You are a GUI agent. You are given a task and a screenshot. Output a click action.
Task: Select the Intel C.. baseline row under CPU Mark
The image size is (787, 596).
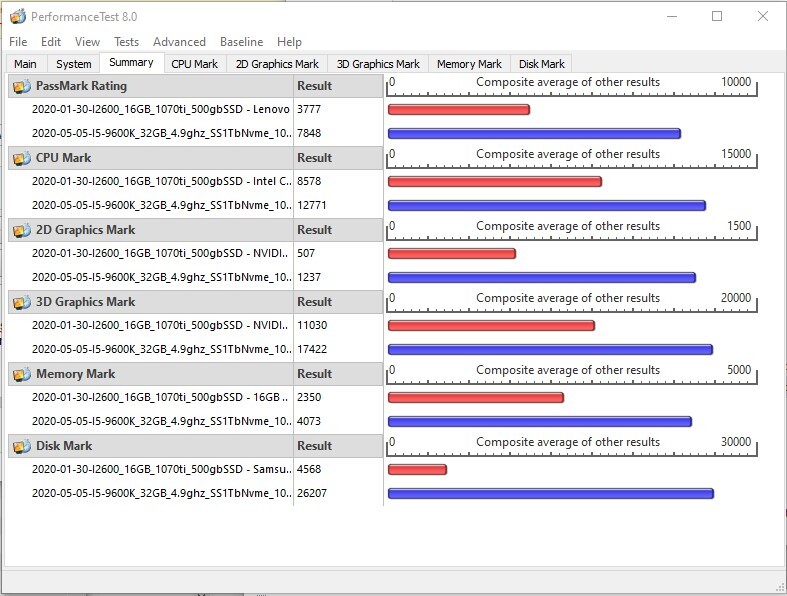[195, 181]
